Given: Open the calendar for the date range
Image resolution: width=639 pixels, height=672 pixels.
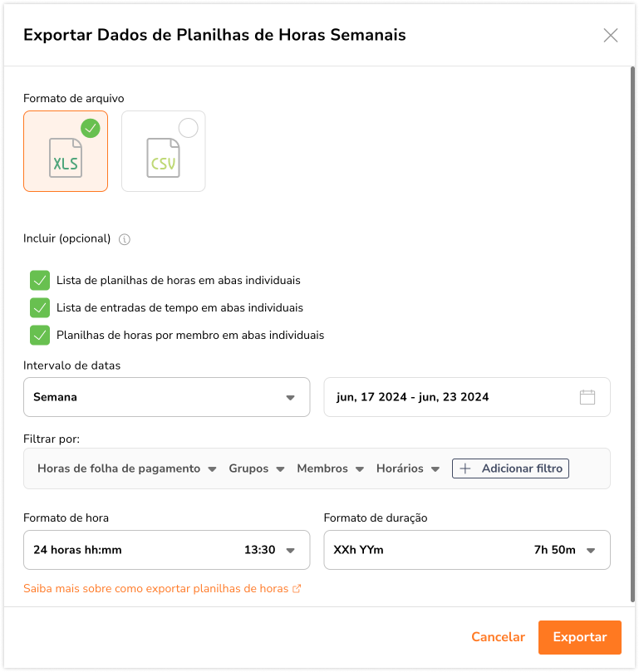Looking at the screenshot, I should (587, 397).
